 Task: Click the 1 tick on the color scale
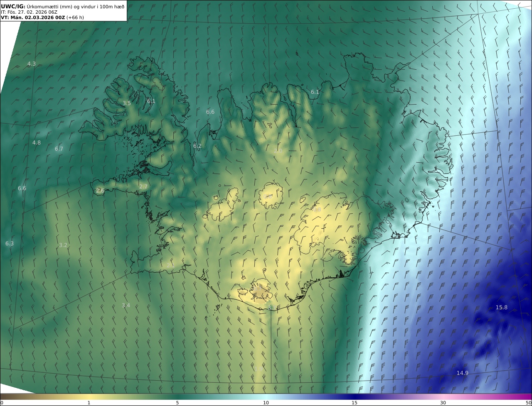pyautogui.click(x=89, y=403)
